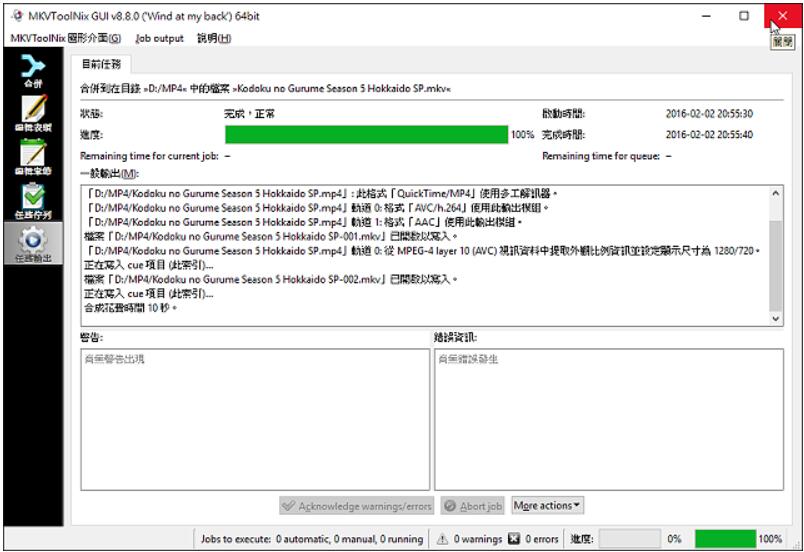Expand the More actions dropdown
This screenshot has height=552, width=804.
(x=547, y=506)
